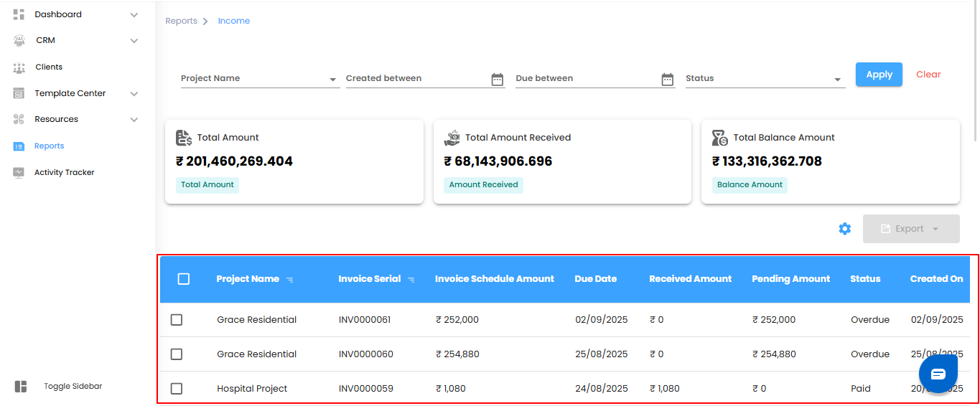Viewport: 980px width, 406px height.
Task: Tick the Hospital Project row checkbox
Action: click(x=177, y=389)
